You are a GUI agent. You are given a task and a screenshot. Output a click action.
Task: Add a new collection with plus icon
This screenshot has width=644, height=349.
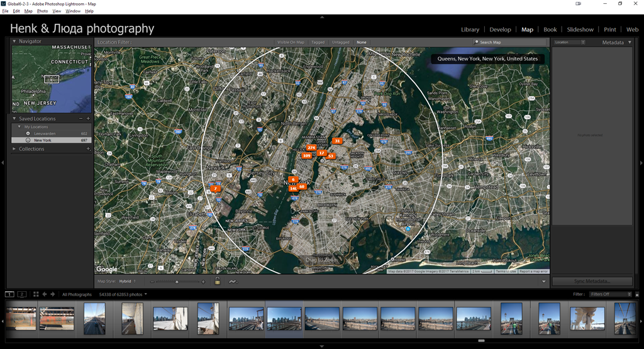[x=88, y=149]
